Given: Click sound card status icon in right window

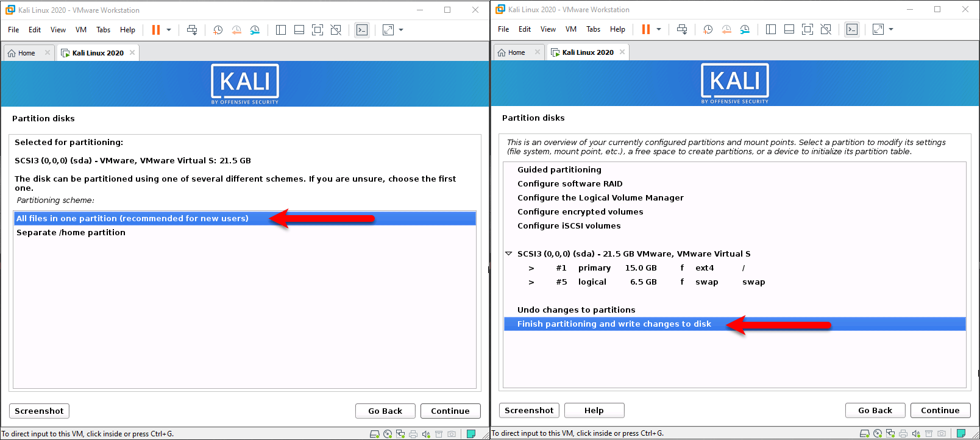Looking at the screenshot, I should pyautogui.click(x=916, y=433).
